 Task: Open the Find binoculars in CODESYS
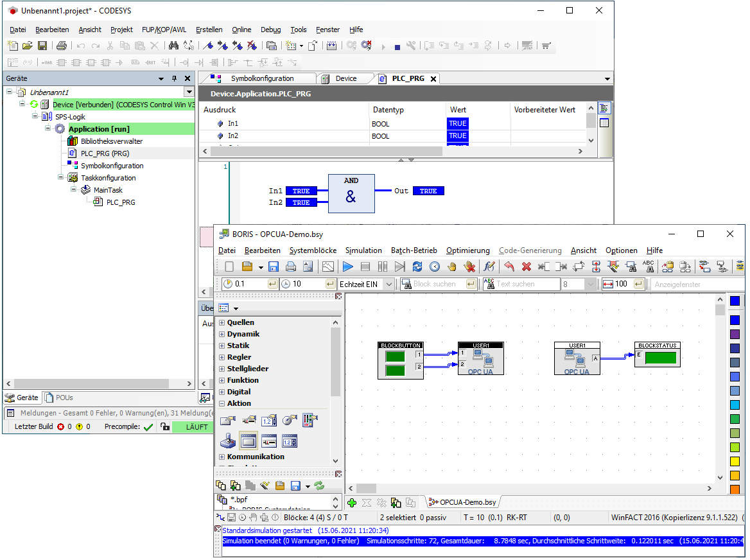click(x=173, y=46)
